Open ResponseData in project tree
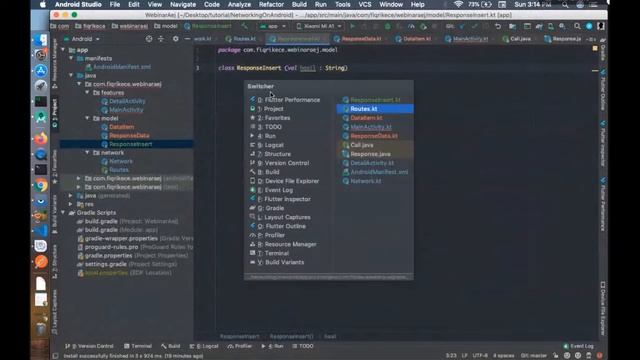640x360 pixels. (x=129, y=136)
